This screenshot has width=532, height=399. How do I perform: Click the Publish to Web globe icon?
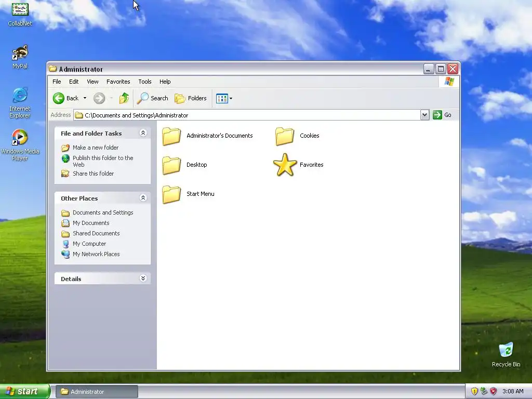[x=65, y=158]
